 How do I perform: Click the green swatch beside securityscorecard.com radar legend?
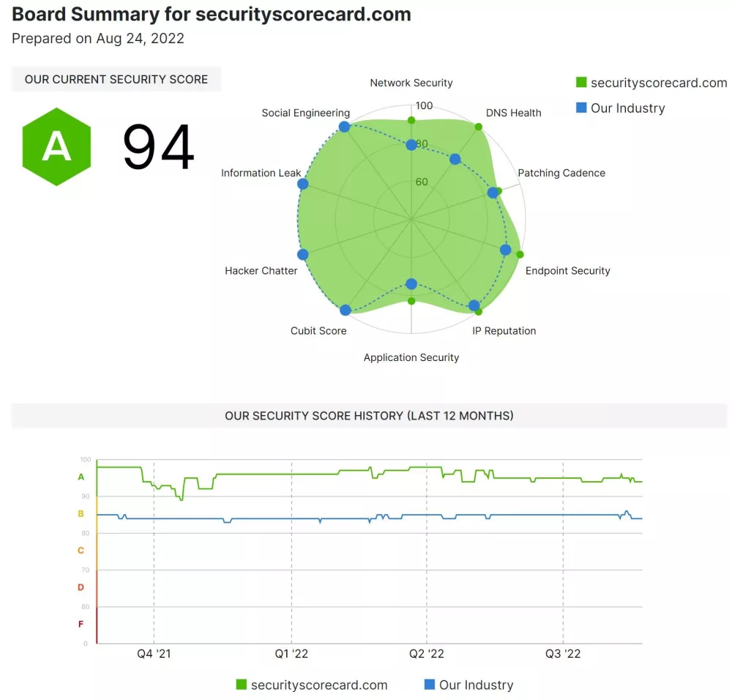point(581,82)
